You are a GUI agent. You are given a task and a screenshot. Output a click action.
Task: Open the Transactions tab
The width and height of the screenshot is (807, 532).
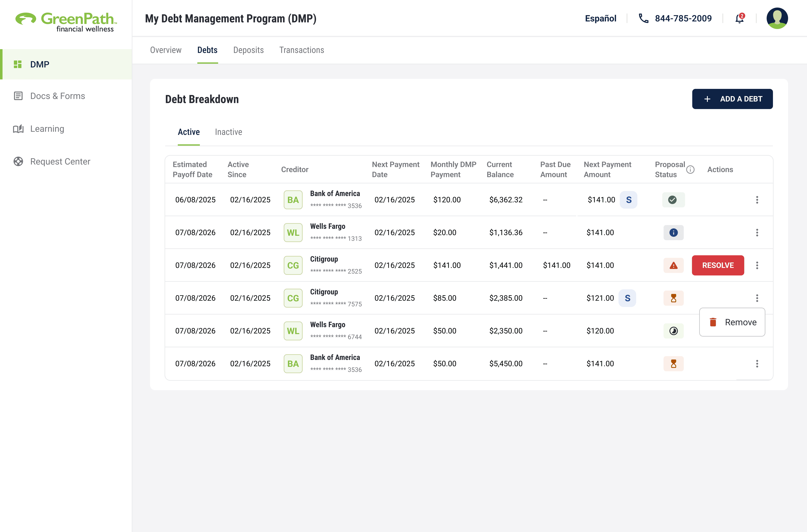click(x=301, y=50)
